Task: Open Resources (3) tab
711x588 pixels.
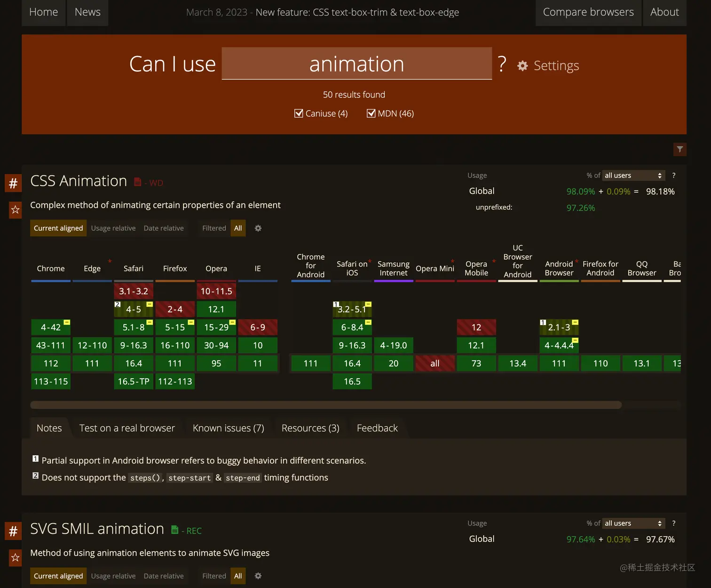Action: coord(310,428)
